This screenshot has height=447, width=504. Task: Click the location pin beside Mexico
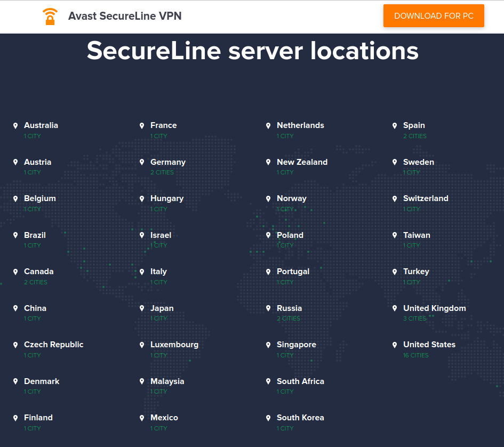click(142, 418)
